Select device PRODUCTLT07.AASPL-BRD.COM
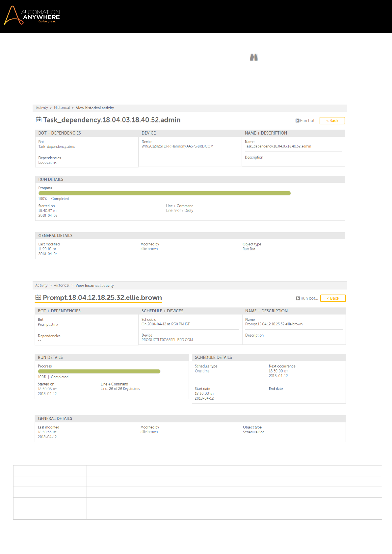392x554 pixels. click(x=167, y=340)
